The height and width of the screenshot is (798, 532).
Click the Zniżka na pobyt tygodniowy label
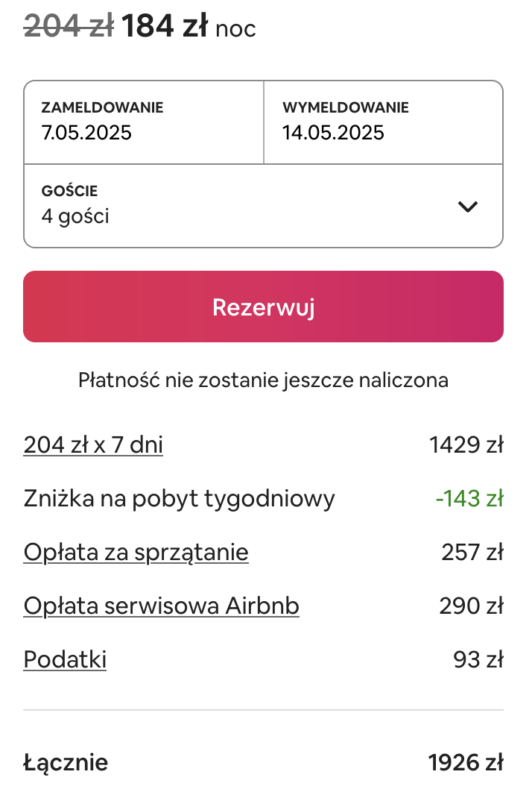179,498
